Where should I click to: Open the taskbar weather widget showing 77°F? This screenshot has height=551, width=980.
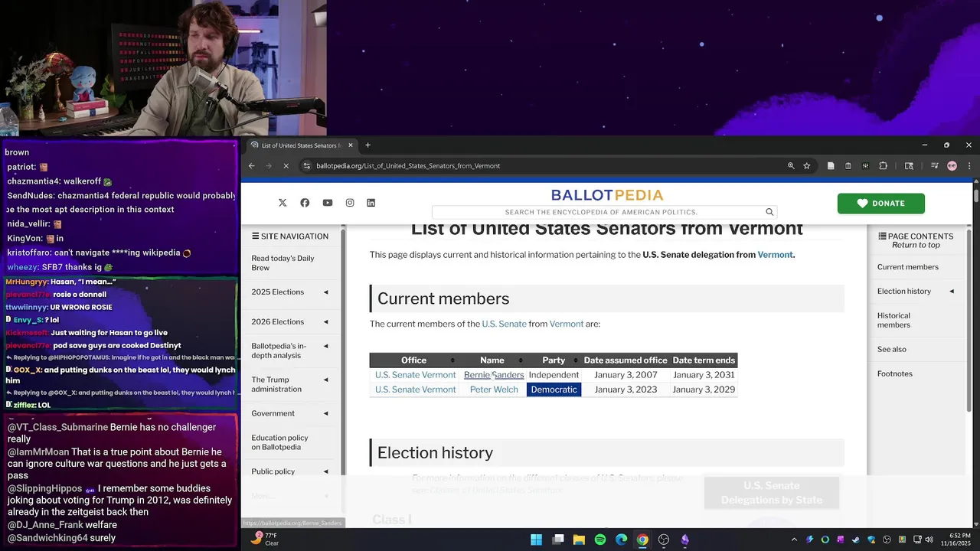pos(265,540)
